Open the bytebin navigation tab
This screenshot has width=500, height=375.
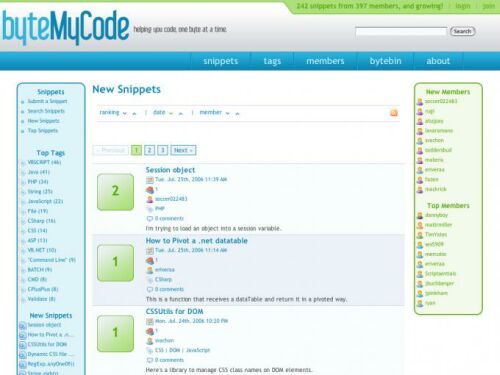click(385, 61)
